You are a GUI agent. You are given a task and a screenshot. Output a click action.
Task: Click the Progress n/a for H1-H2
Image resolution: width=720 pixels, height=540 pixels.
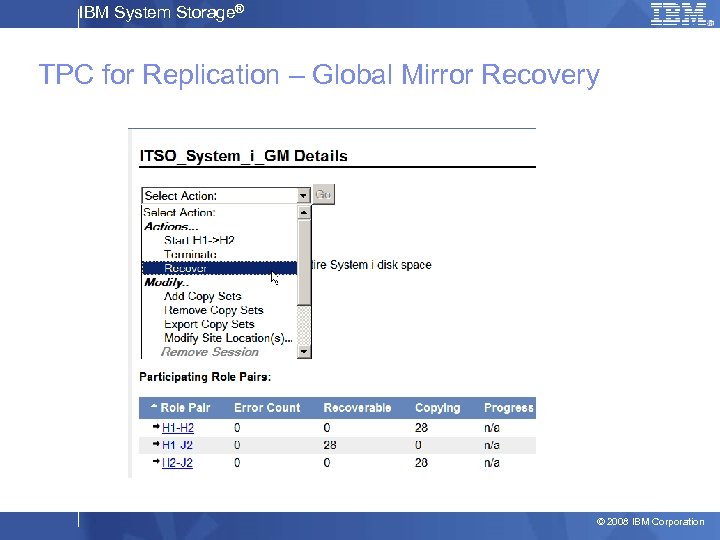pos(492,428)
